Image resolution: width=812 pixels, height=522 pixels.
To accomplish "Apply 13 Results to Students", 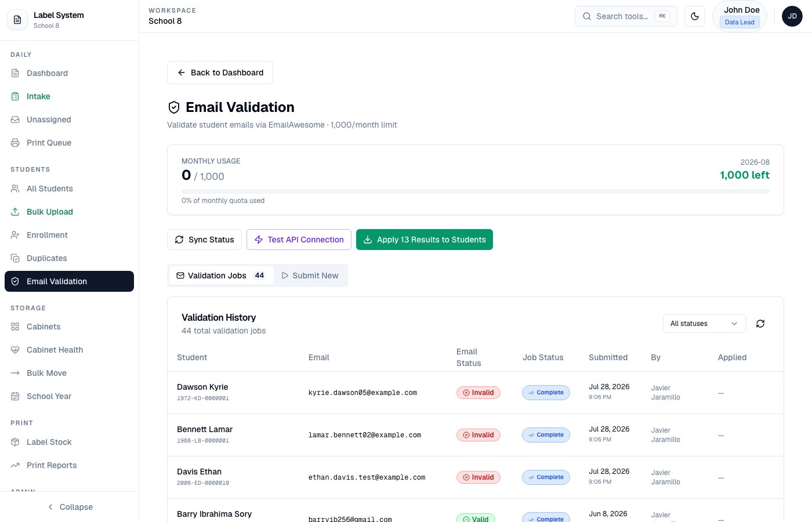I will point(425,240).
